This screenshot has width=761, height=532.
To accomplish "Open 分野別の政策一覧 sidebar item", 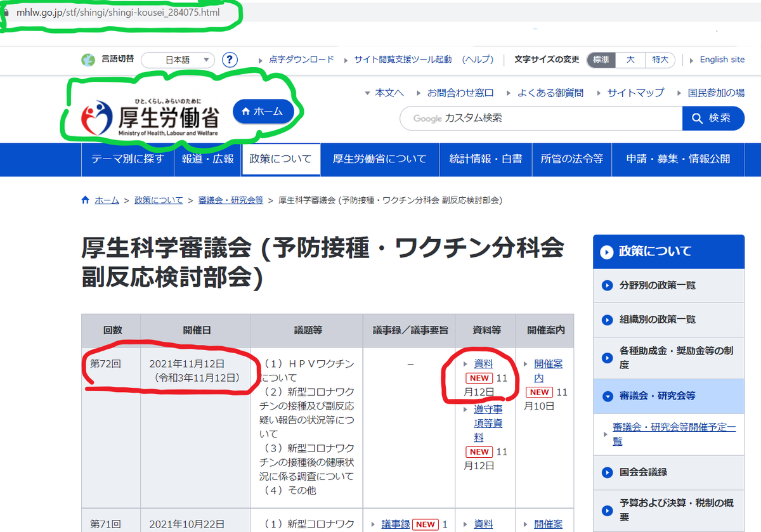I will 668,285.
